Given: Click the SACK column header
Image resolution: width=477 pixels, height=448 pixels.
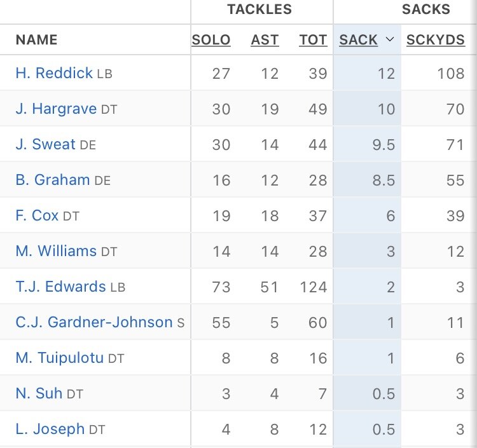Looking at the screenshot, I should [x=359, y=40].
